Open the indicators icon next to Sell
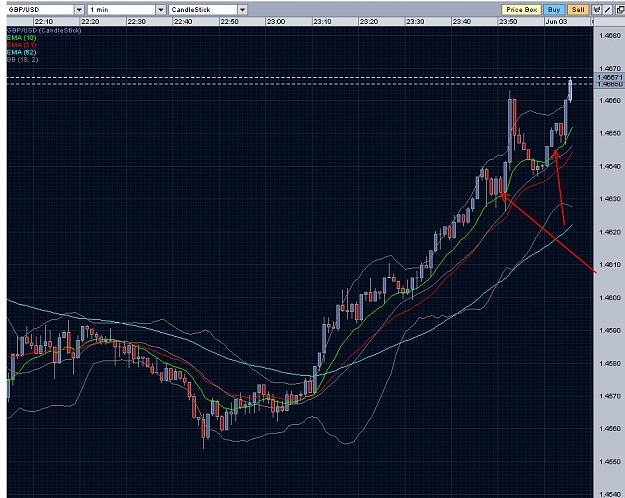 click(x=597, y=10)
